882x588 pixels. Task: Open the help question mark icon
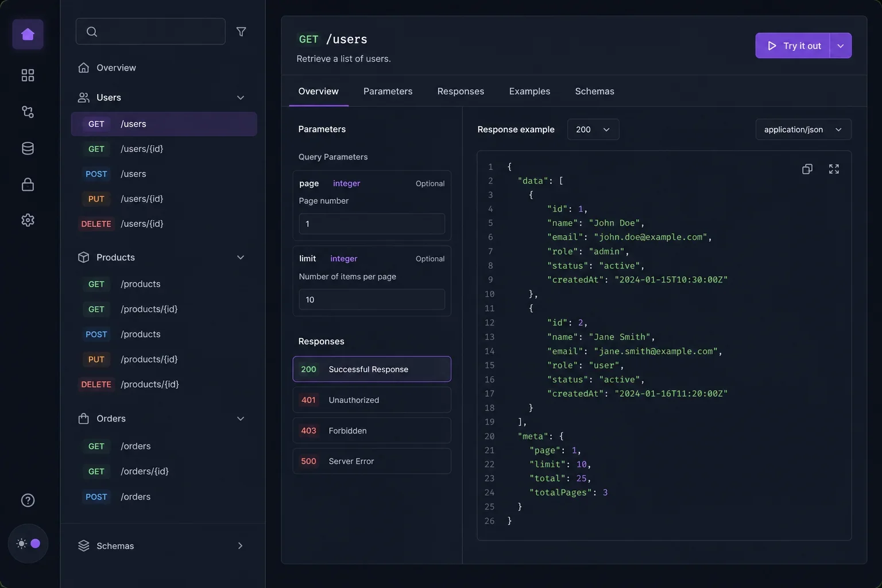point(28,500)
